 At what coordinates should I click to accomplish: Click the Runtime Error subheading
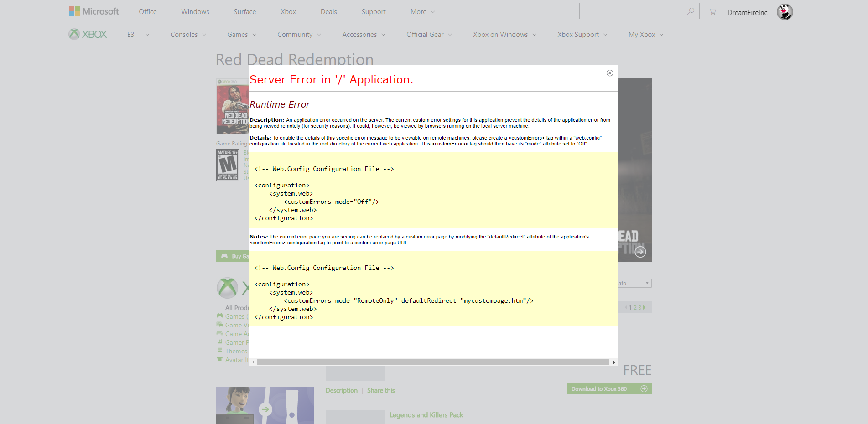(x=280, y=104)
